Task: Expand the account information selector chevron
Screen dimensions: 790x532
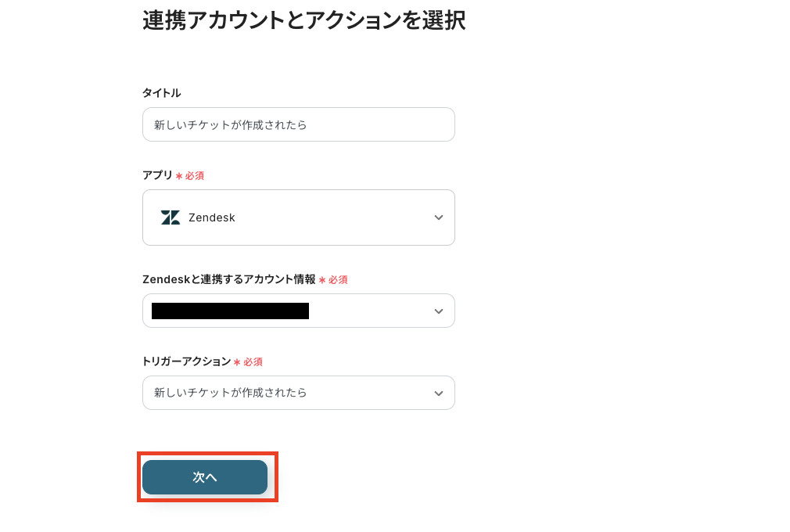Action: click(x=439, y=311)
